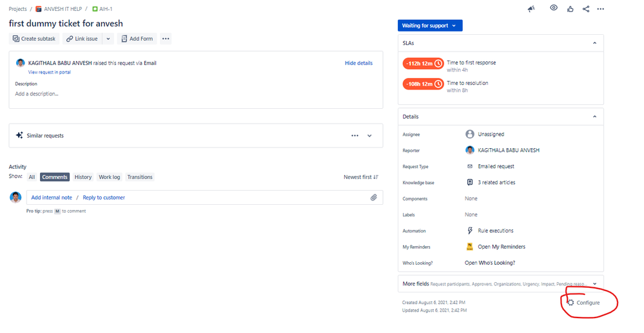Click Hide details link

click(x=358, y=63)
